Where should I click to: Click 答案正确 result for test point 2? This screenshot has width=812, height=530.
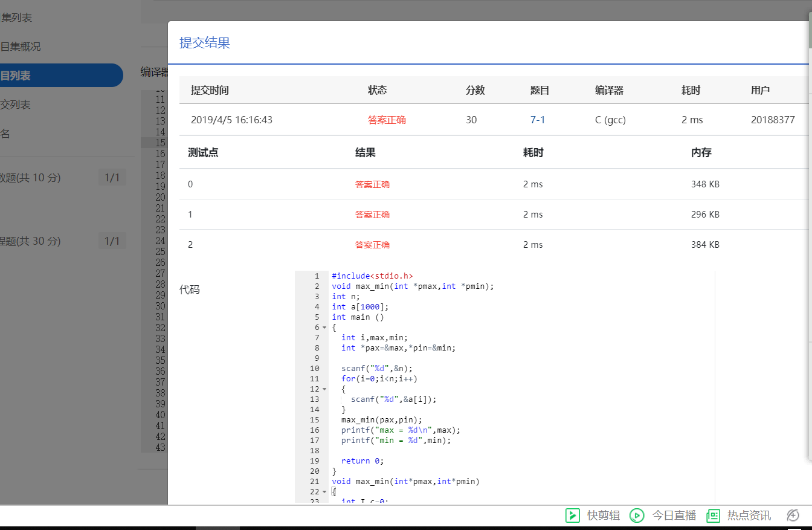(372, 245)
